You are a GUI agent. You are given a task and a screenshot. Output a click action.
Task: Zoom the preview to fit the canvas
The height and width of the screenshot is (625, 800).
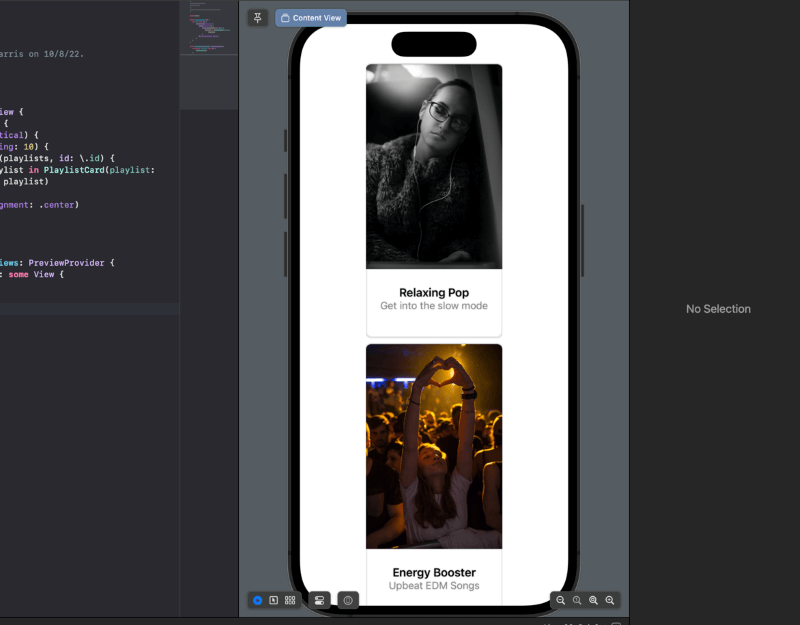click(594, 600)
